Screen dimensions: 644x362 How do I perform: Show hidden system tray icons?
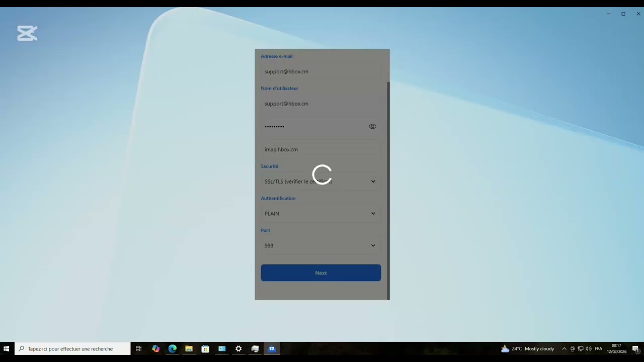point(564,349)
